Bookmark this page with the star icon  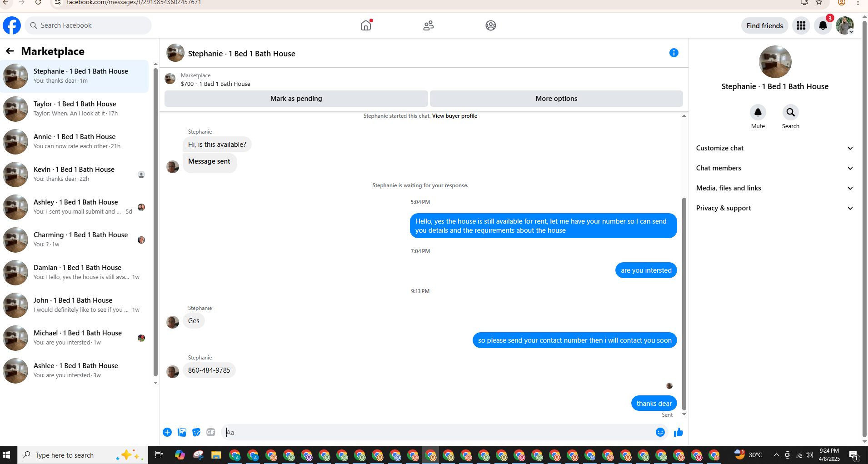pos(819,3)
